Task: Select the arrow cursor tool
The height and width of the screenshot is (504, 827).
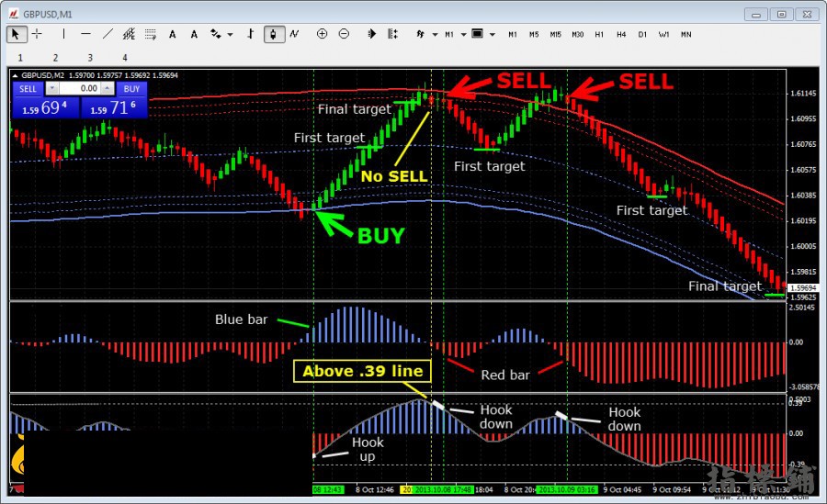Action: click(16, 34)
